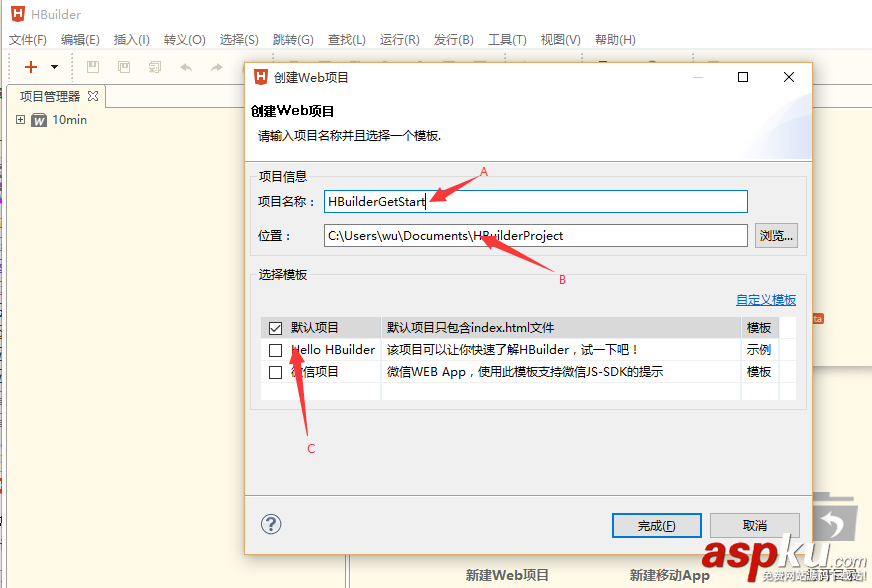Expand the 10min project node
Screen dimensions: 872x588
click(21, 120)
